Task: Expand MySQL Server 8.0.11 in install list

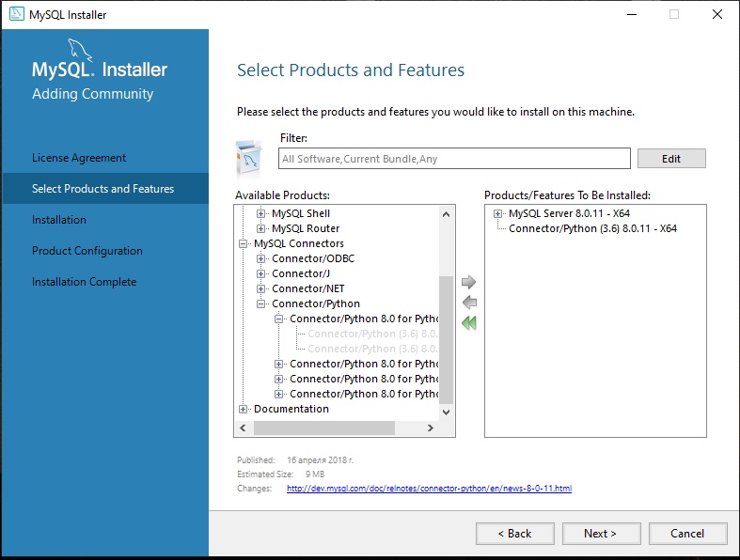Action: click(x=497, y=213)
